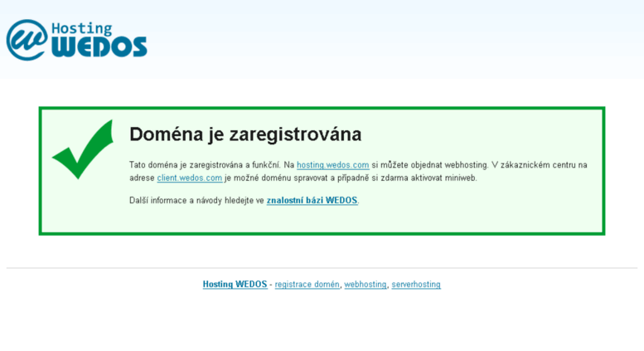This screenshot has height=351, width=644.
Task: Visit the serverhosting footer link
Action: [x=416, y=285]
